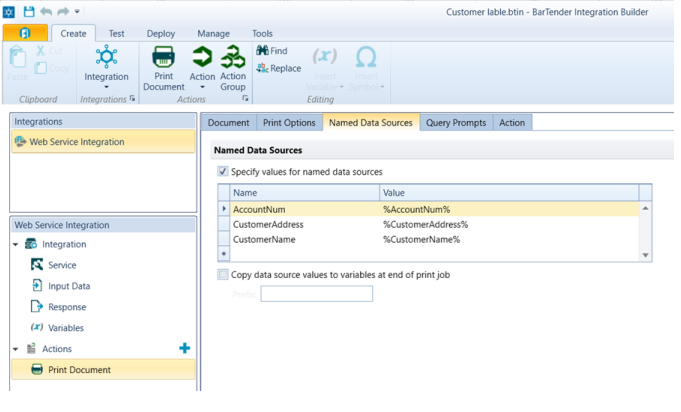Screen dimensions: 681x412
Task: Uncheck Specify values for named data sources
Action: click(223, 171)
